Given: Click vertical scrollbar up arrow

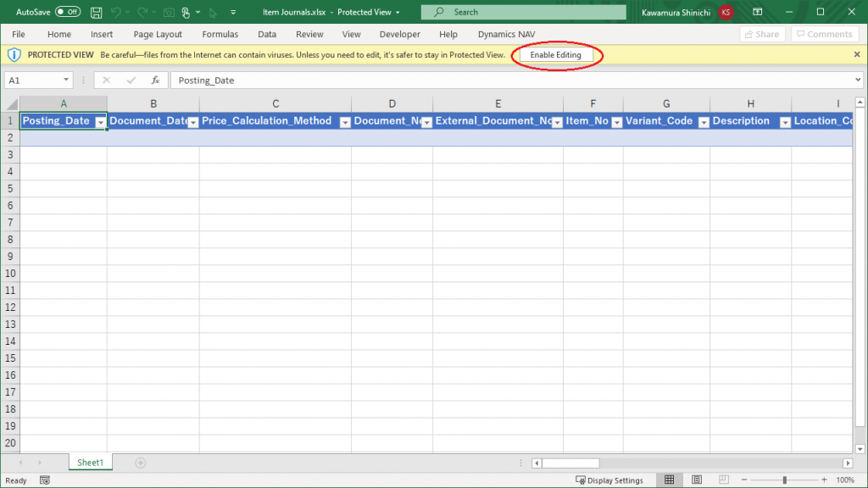Looking at the screenshot, I should coord(860,103).
